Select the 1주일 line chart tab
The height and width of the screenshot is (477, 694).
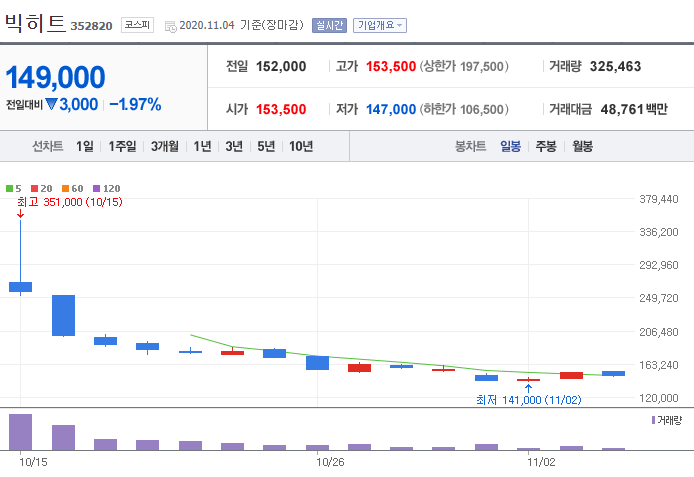point(123,146)
